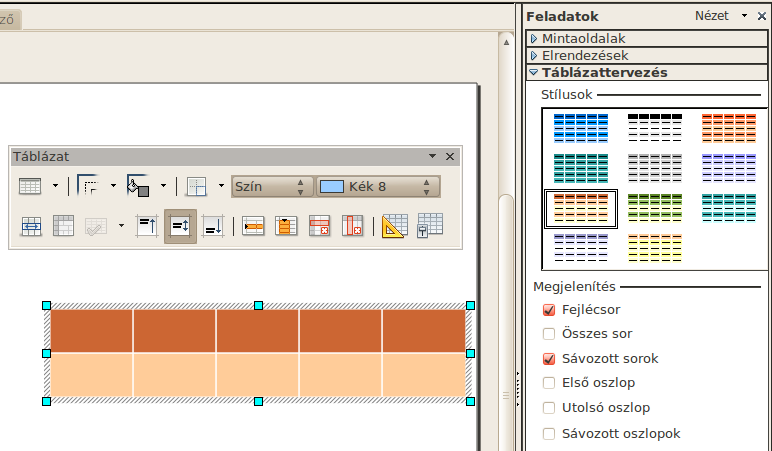This screenshot has width=772, height=451.
Task: Select the gray table style thumbnail
Action: coord(655,168)
